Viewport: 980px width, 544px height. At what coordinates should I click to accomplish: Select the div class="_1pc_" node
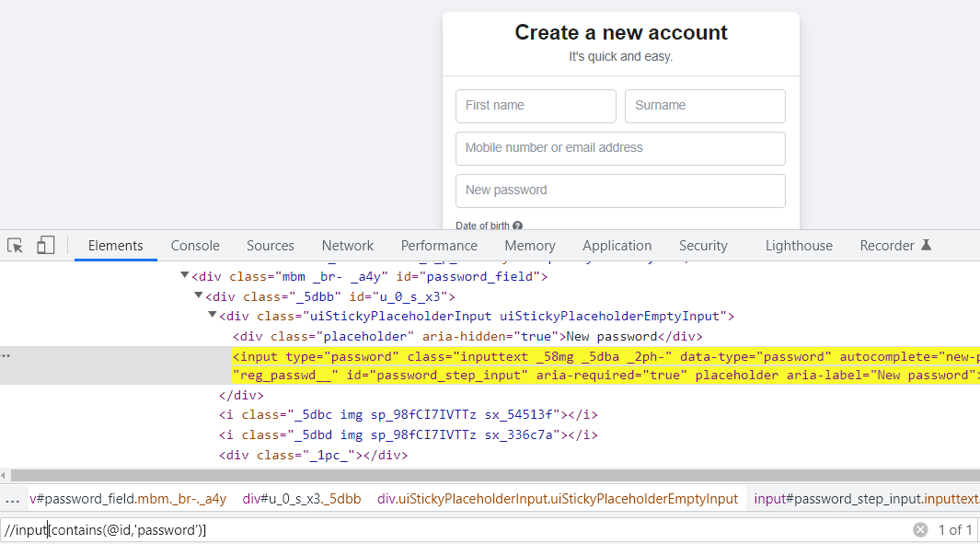313,456
